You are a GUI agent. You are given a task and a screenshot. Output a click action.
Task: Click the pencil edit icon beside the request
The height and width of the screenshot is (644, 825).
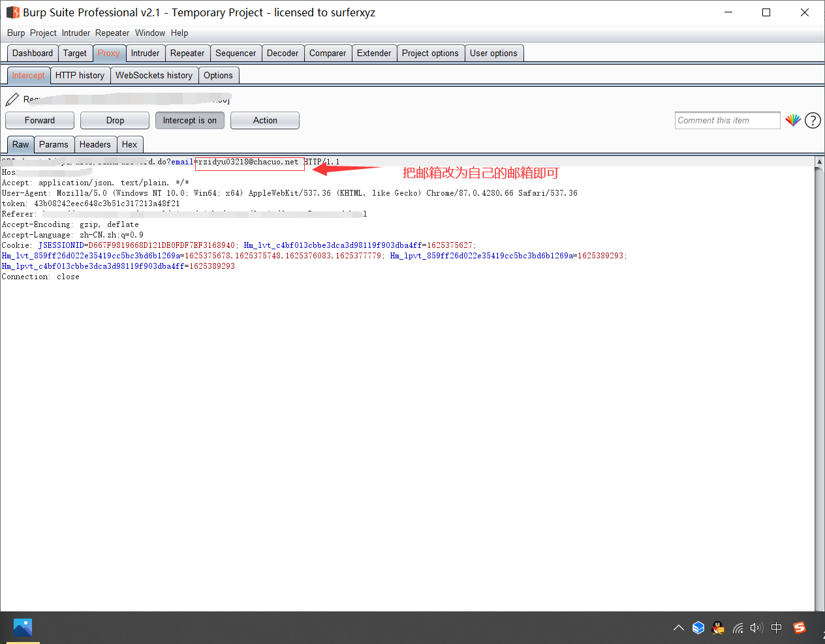coord(12,99)
